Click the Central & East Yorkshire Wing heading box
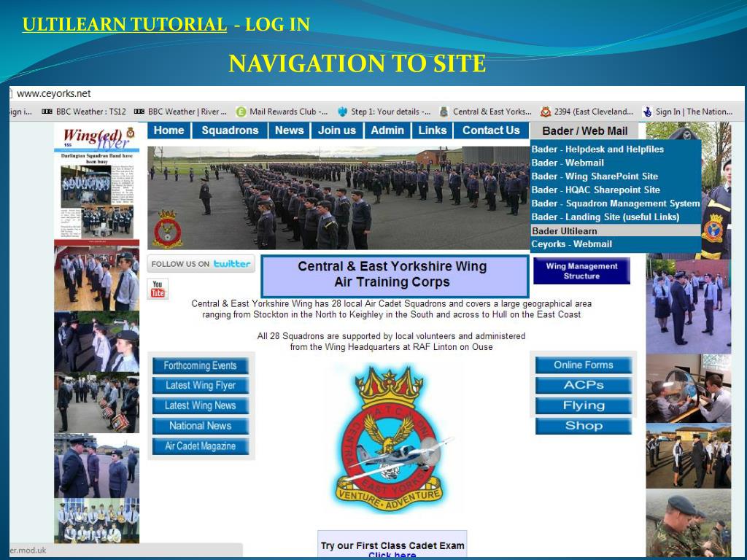Viewport: 747px width, 560px height. 395,276
